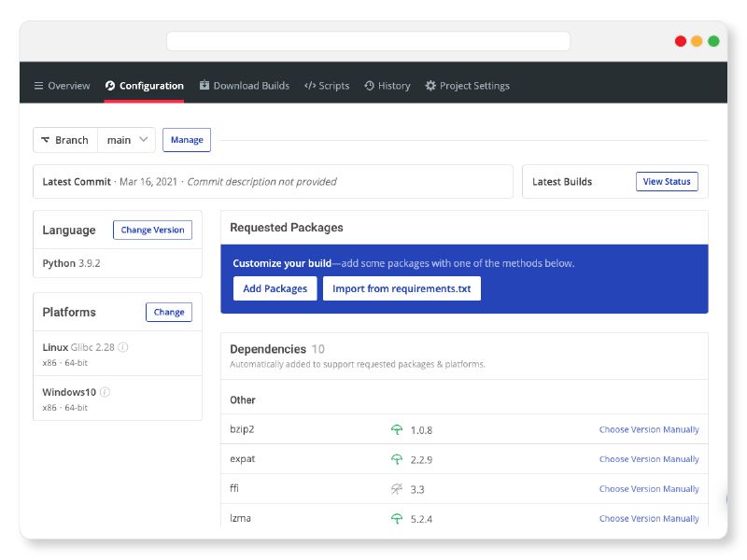
Task: Switch to the History tab
Action: pos(388,86)
